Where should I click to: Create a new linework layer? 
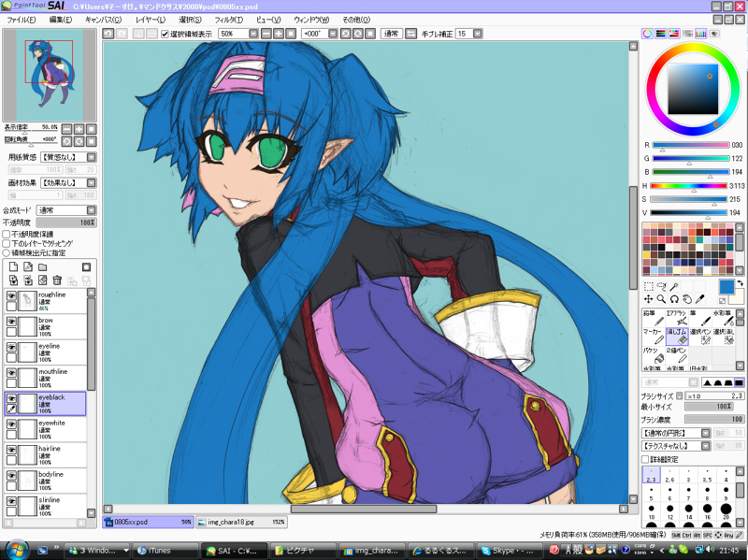28,266
